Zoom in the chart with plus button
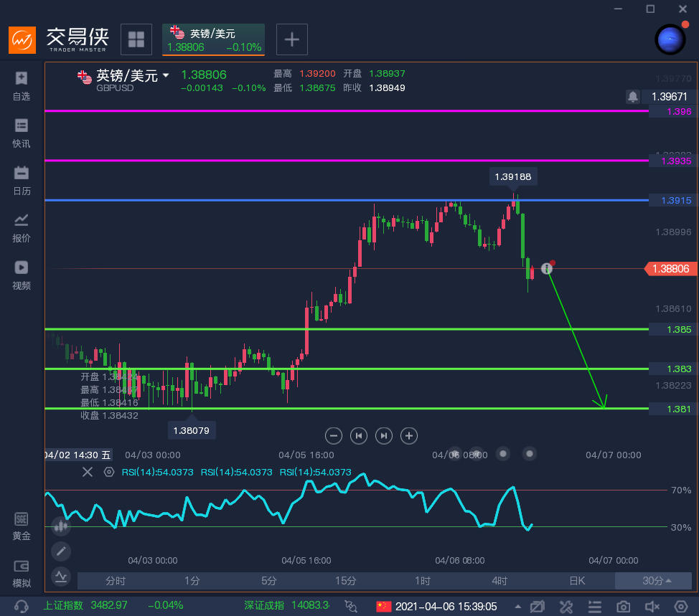The image size is (699, 616). [x=409, y=435]
